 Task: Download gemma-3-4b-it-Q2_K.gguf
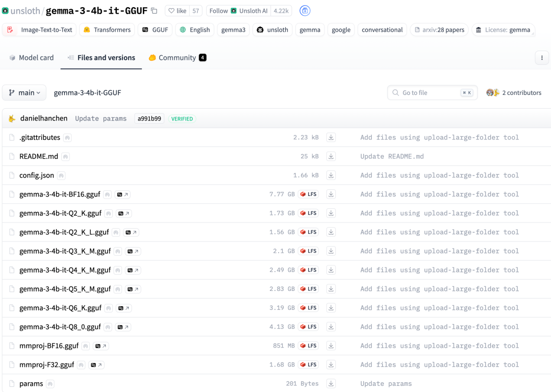tap(331, 213)
